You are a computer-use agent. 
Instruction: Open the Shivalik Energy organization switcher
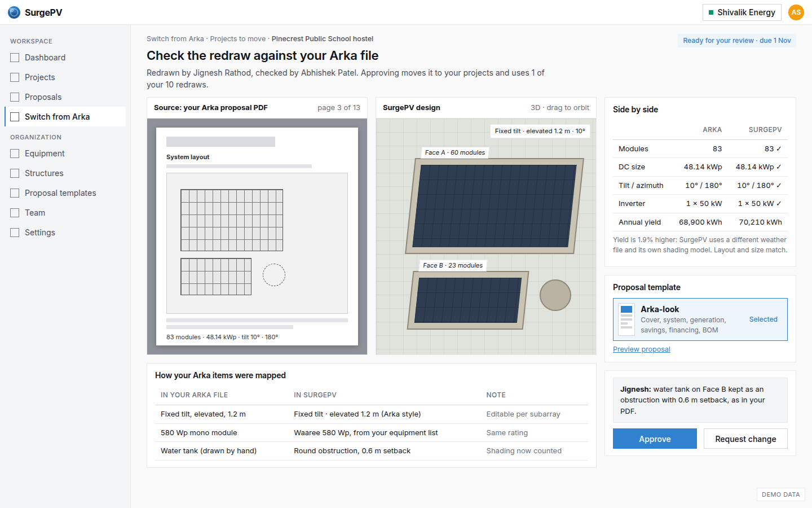[x=742, y=12]
